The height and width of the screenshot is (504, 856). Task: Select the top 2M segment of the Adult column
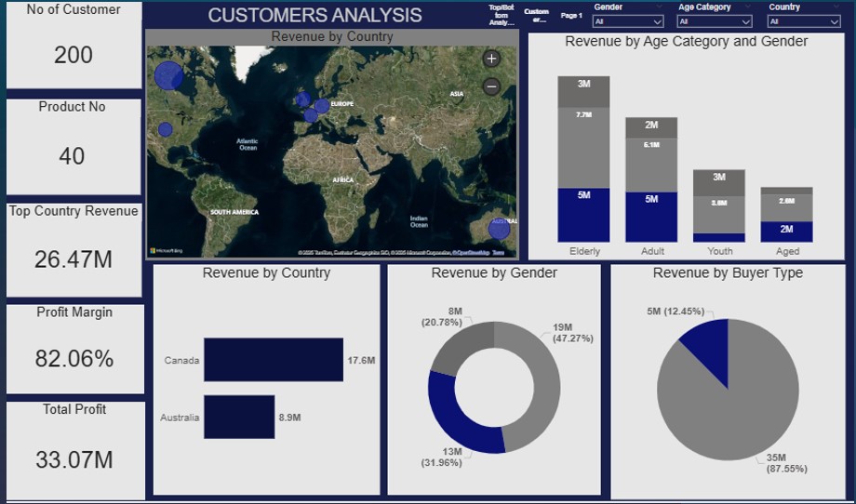(x=651, y=127)
